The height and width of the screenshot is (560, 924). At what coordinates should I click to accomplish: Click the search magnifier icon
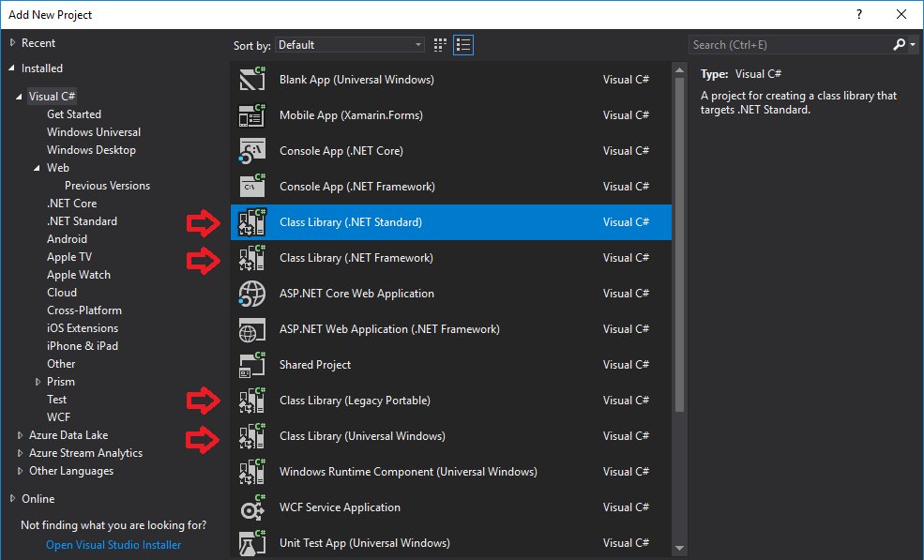tap(899, 45)
